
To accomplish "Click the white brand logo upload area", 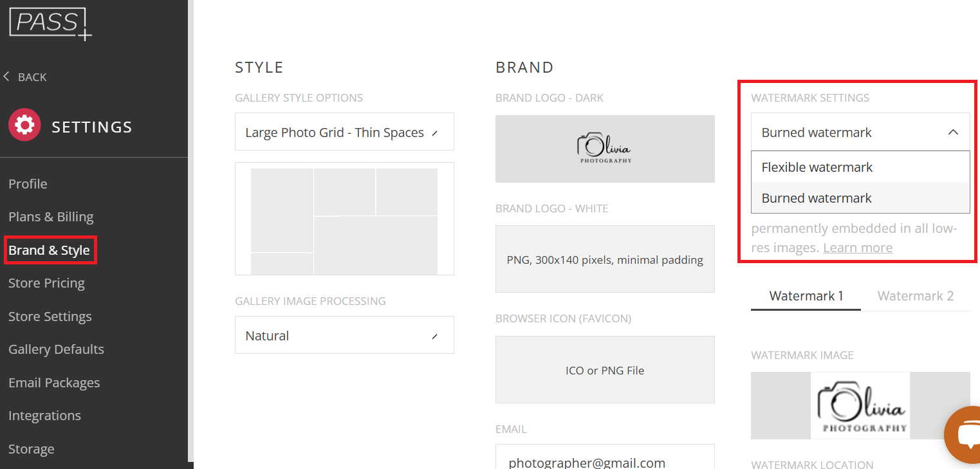I will (605, 259).
